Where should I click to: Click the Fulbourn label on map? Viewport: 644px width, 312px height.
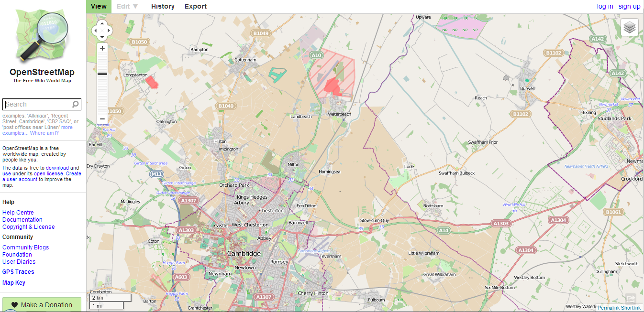point(376,300)
